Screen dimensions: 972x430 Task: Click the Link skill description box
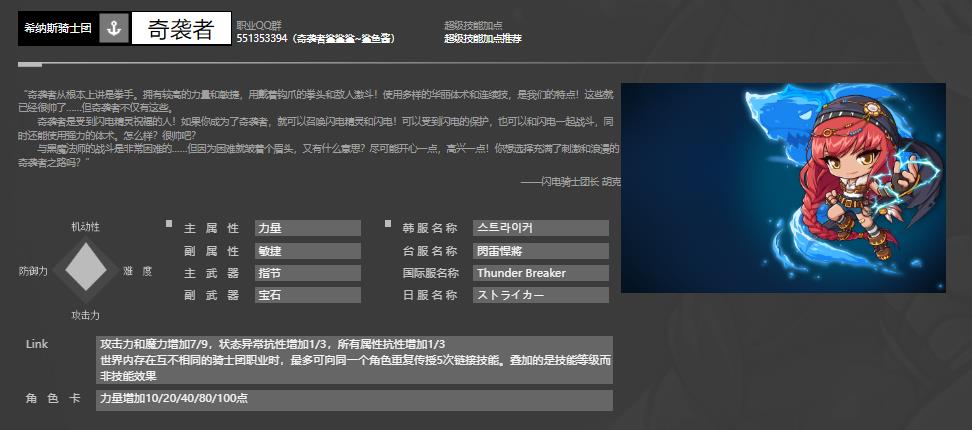[354, 360]
